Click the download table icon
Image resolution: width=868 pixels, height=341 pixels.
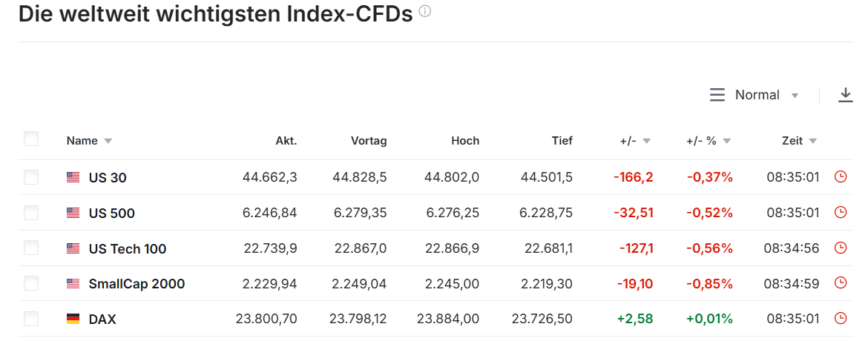845,95
